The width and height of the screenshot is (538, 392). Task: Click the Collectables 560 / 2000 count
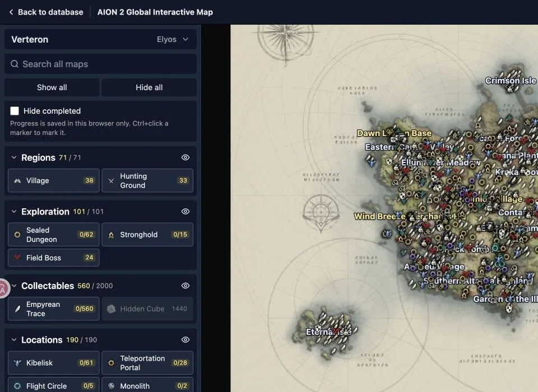95,286
